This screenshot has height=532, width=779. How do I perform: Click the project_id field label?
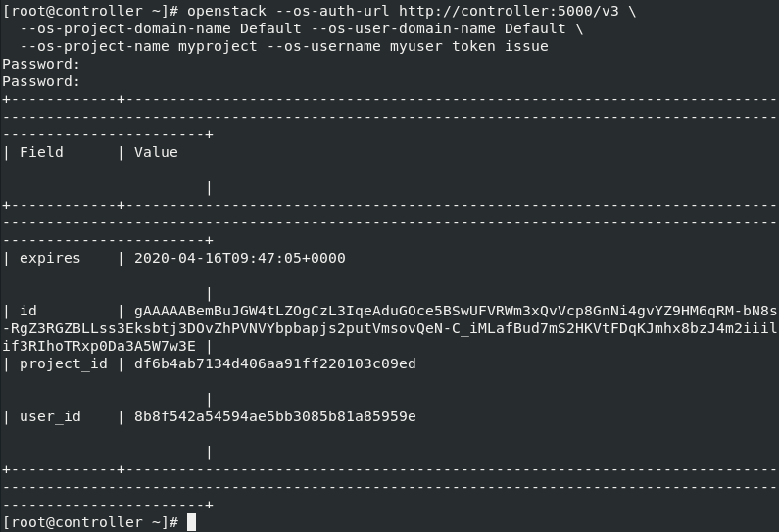point(64,364)
